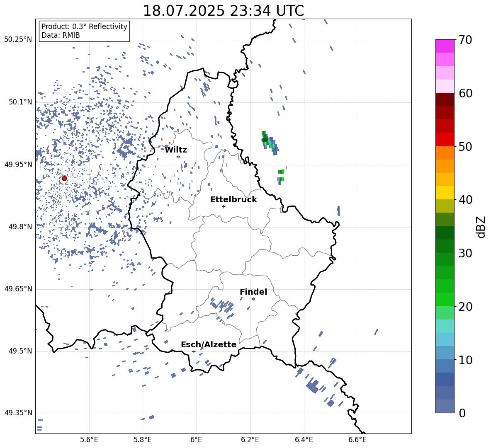Select the Wiltz city label

[x=176, y=150]
